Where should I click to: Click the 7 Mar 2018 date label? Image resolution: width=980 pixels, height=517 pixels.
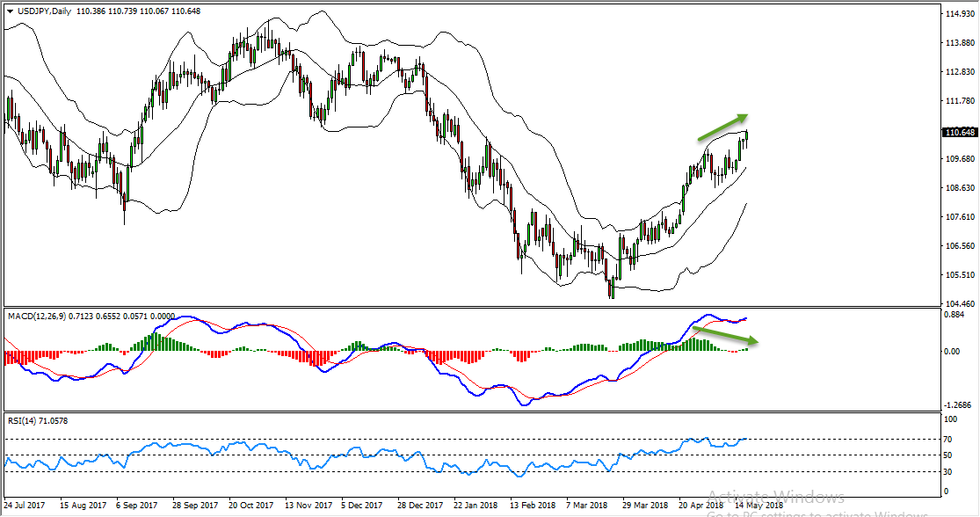point(586,505)
